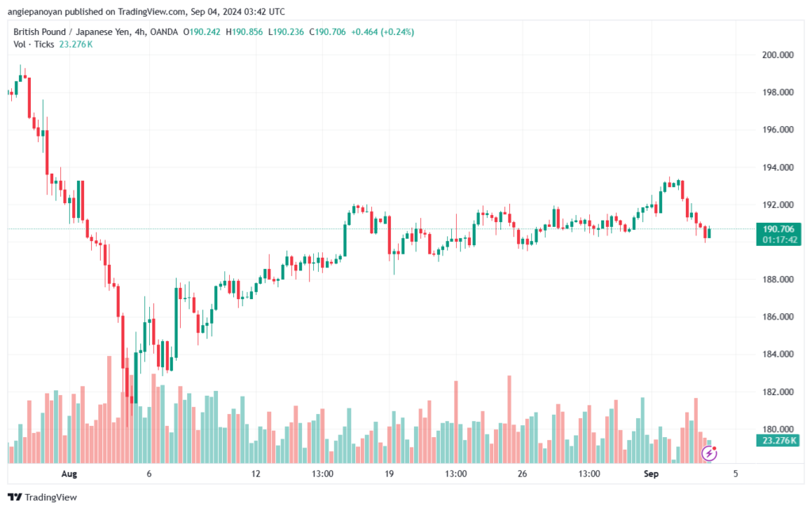Click the close value C190.706 in header
Image resolution: width=812 pixels, height=510 pixels.
(x=327, y=32)
